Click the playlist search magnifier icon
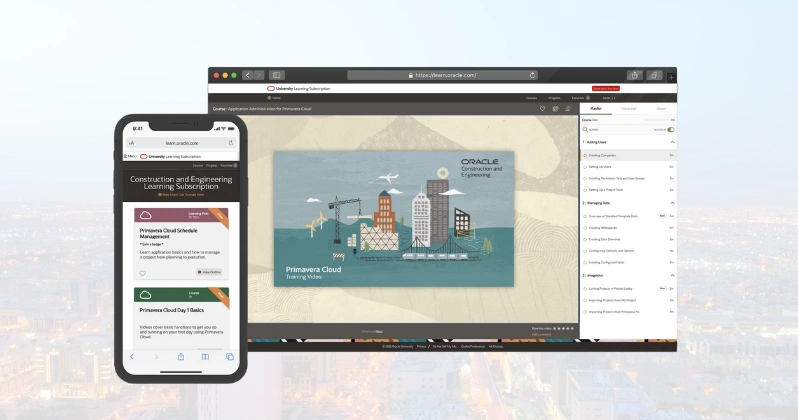The width and height of the screenshot is (798, 420). click(586, 129)
